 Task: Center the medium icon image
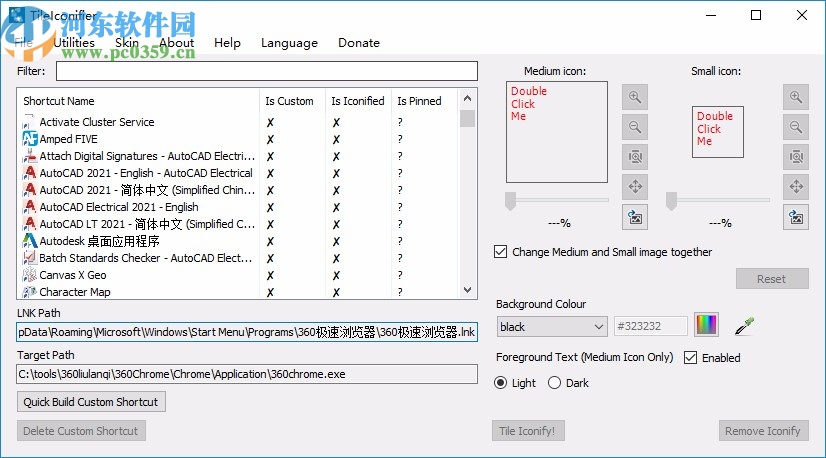point(635,187)
